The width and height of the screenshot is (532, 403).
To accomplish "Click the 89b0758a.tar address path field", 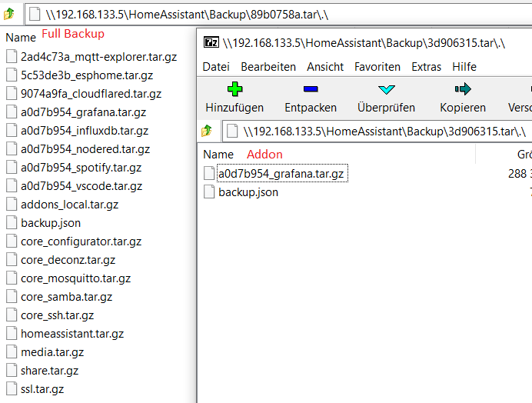I will (231, 14).
